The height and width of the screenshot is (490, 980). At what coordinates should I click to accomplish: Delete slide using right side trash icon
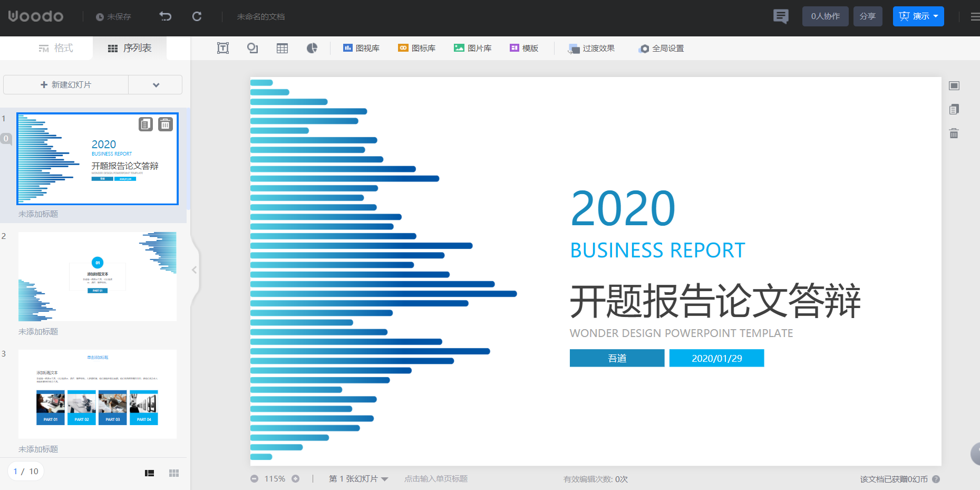pyautogui.click(x=954, y=133)
